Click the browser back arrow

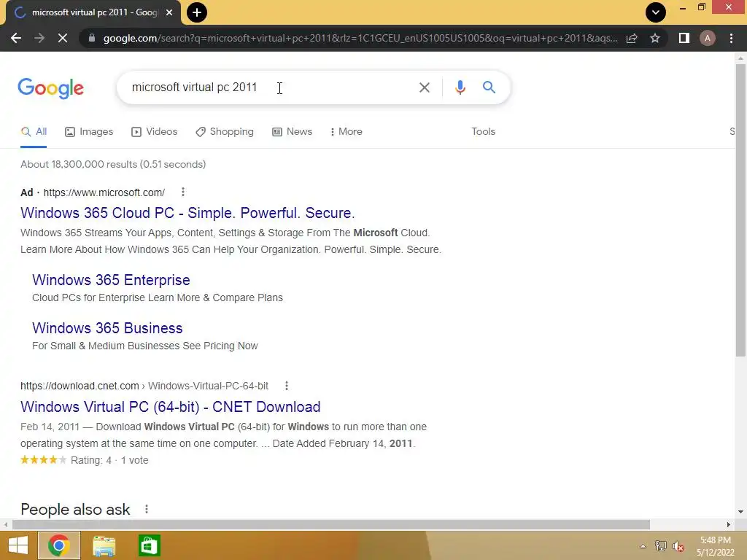(16, 38)
